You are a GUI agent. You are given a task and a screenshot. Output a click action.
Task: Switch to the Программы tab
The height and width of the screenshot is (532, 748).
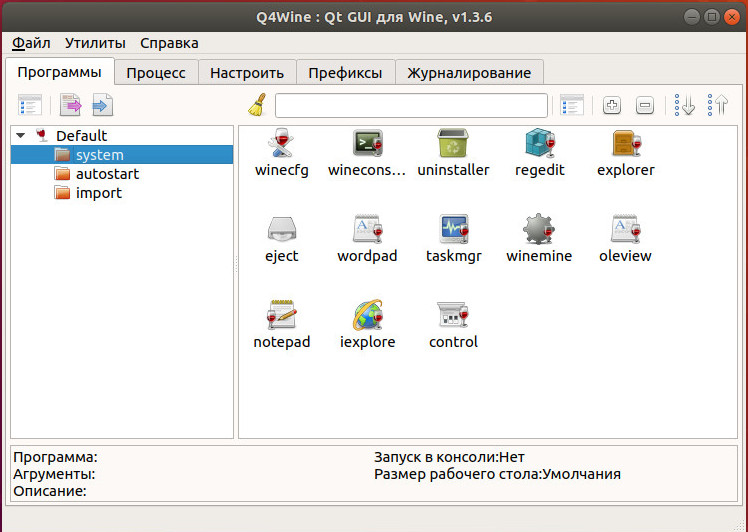pos(60,72)
